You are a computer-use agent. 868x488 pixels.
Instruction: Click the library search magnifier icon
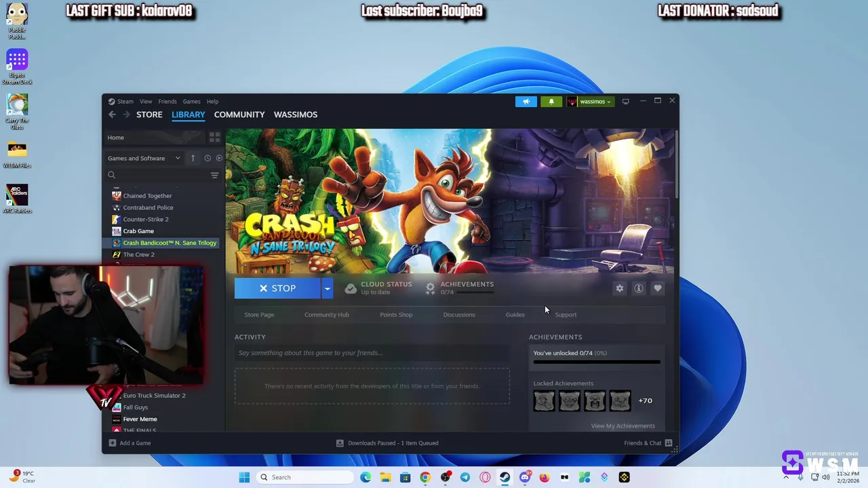111,175
